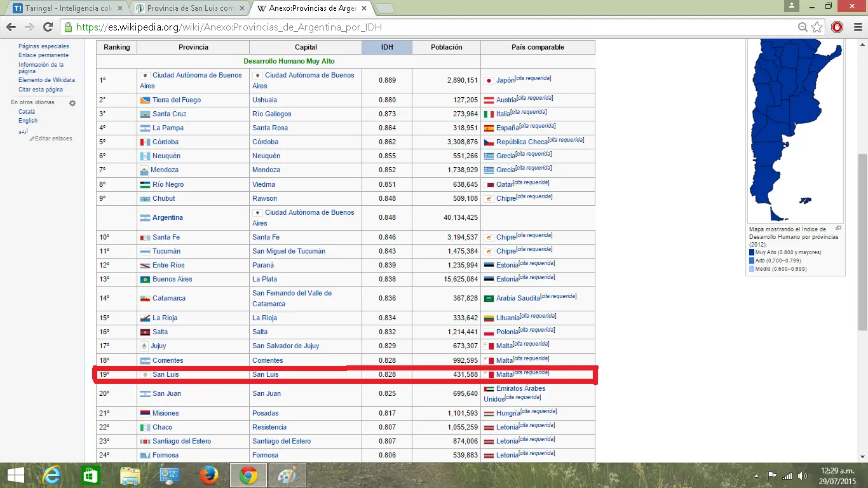Viewport: 868px width, 488px height.
Task: Open Firefox from the taskbar
Action: click(208, 475)
